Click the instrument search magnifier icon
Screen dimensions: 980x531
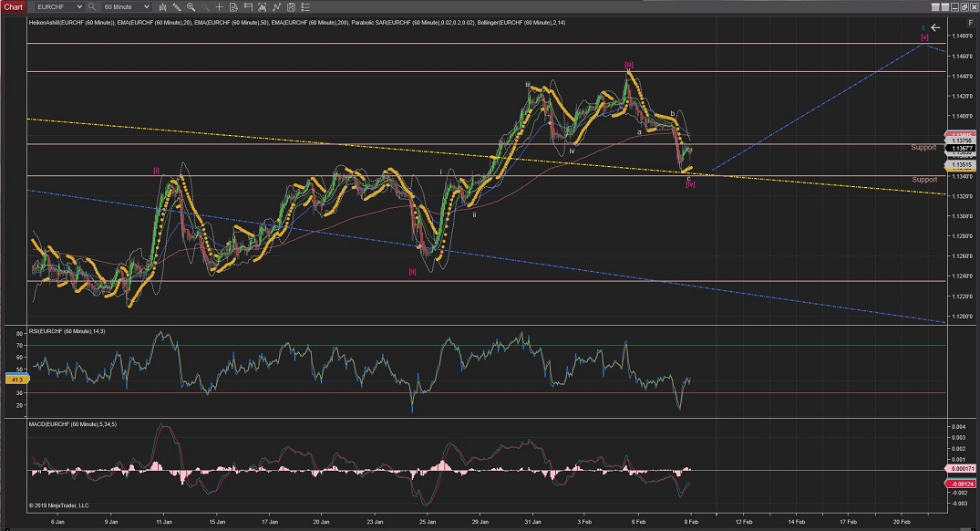click(92, 7)
